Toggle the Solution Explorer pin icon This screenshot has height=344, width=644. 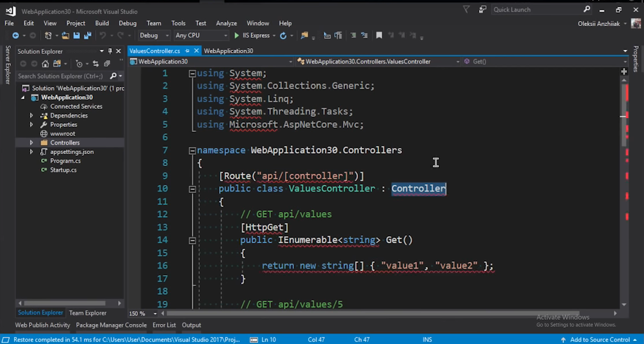(110, 52)
